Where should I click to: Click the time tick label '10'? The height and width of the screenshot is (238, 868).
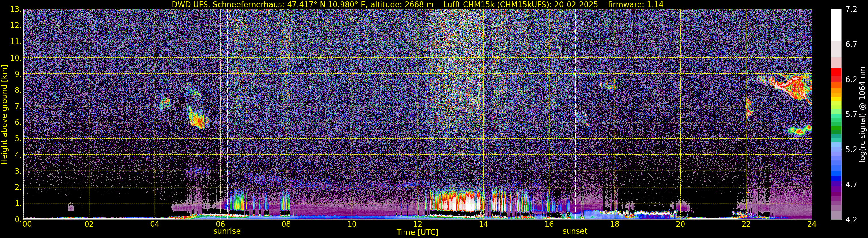(352, 224)
